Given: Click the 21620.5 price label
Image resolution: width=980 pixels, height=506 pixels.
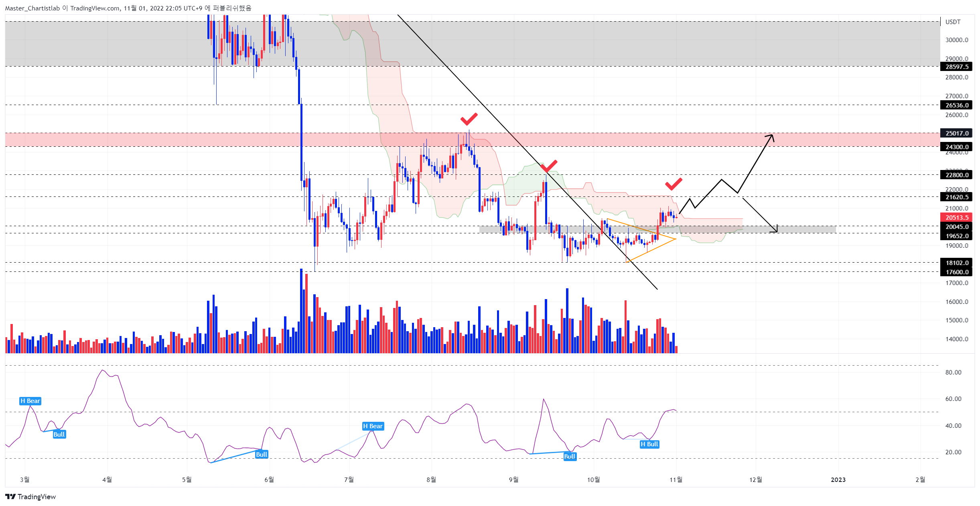Looking at the screenshot, I should click(956, 197).
